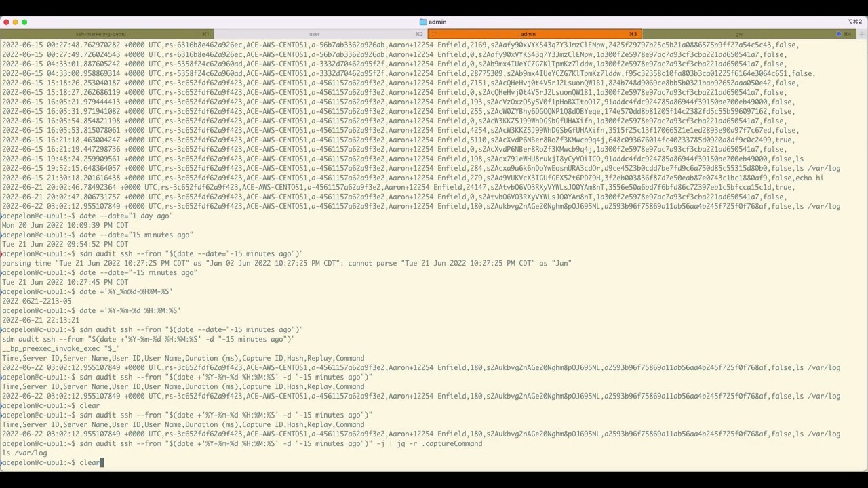Click log row with timestamp 20:02:46.78492364
The image size is (868, 488).
click(x=398, y=187)
